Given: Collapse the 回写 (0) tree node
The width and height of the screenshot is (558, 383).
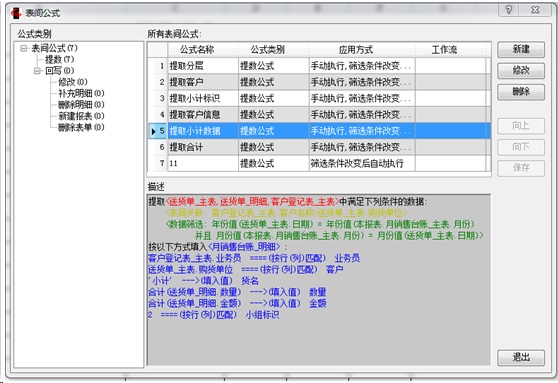Looking at the screenshot, I should click(x=37, y=71).
